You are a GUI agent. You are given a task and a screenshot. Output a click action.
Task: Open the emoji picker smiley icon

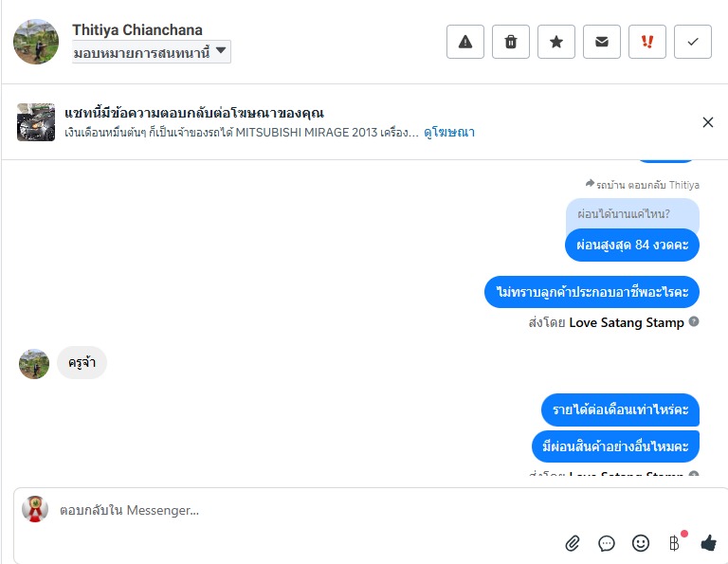[641, 543]
